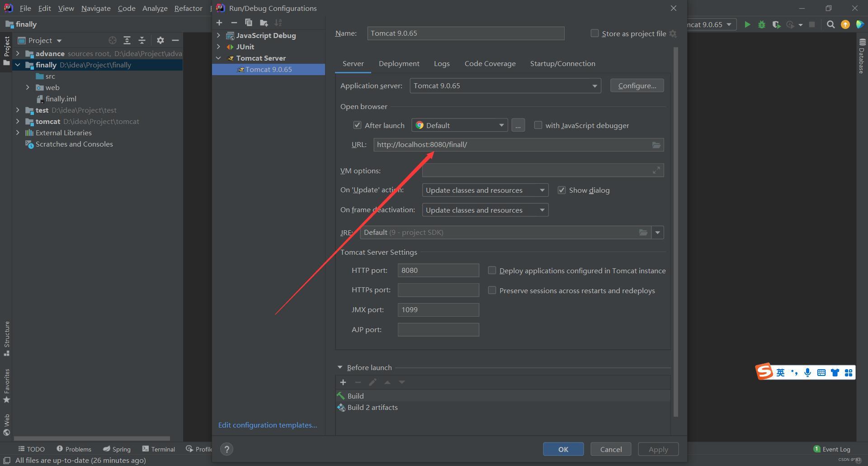This screenshot has height=466, width=868.
Task: Open Default browser dropdown
Action: (x=459, y=125)
